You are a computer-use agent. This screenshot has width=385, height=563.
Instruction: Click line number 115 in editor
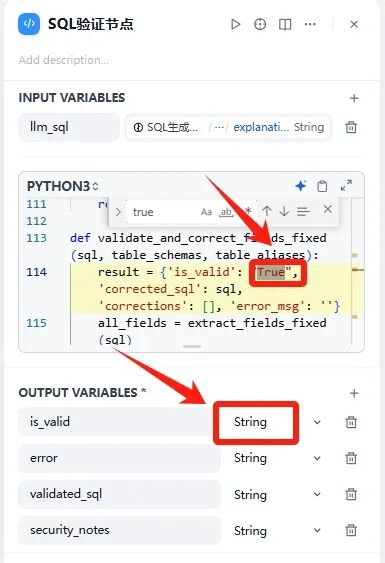(36, 323)
